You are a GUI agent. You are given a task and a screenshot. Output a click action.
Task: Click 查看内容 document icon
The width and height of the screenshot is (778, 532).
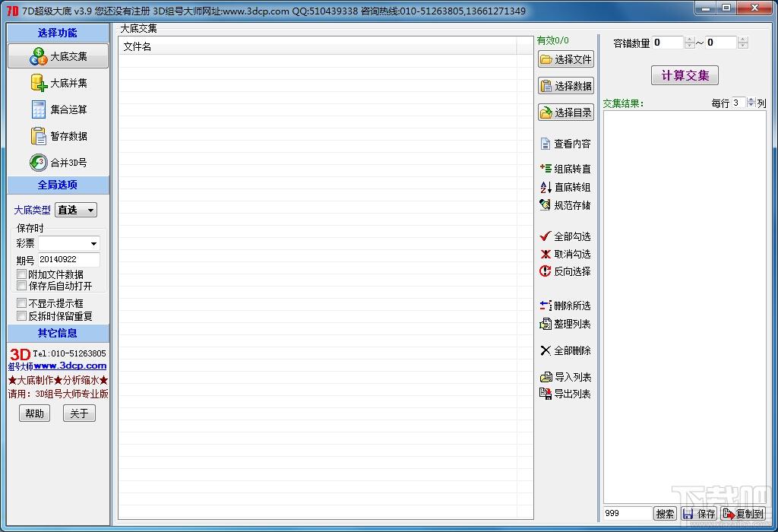click(546, 144)
